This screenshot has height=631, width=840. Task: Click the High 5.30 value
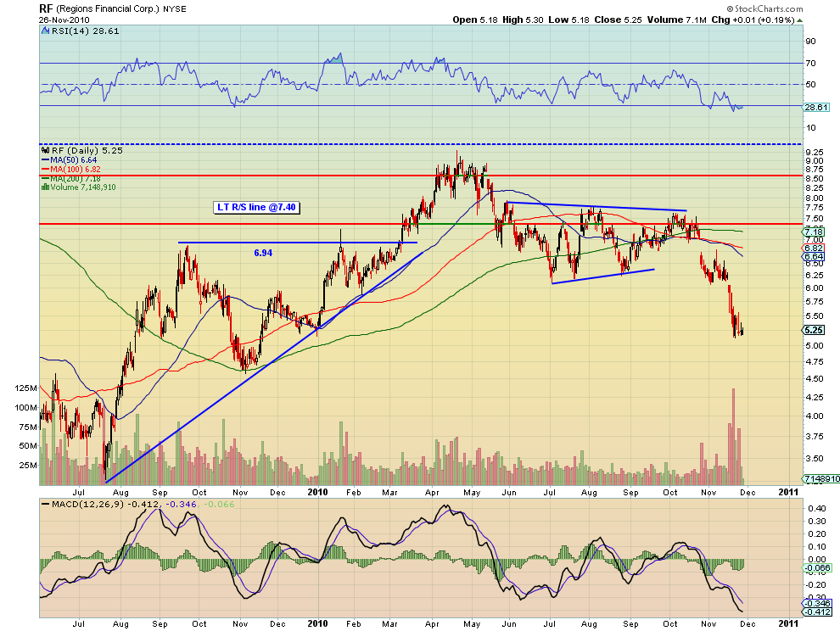coord(523,20)
